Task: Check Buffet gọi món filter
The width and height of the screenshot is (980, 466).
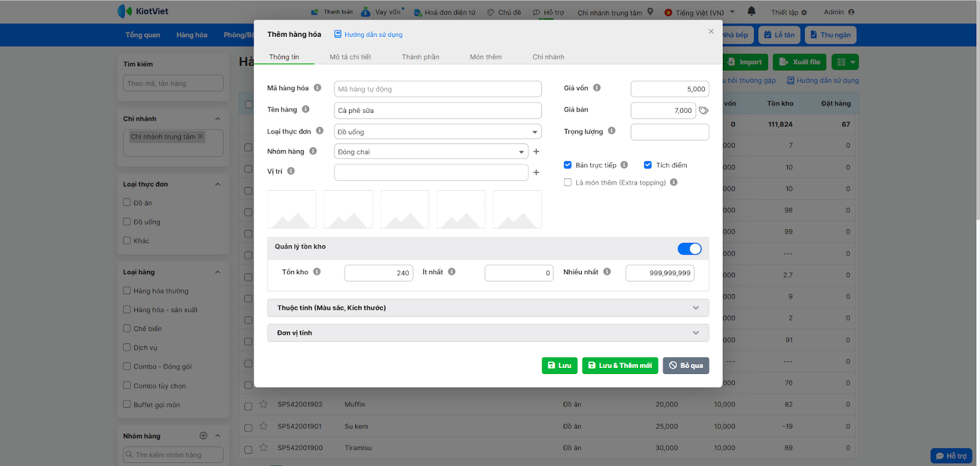Action: pyautogui.click(x=127, y=404)
